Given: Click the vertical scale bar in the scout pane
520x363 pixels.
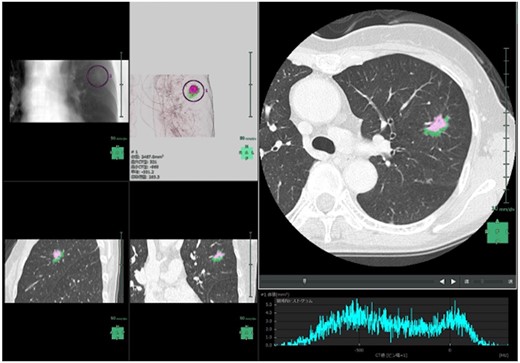Looking at the screenshot, I should pos(121,85).
